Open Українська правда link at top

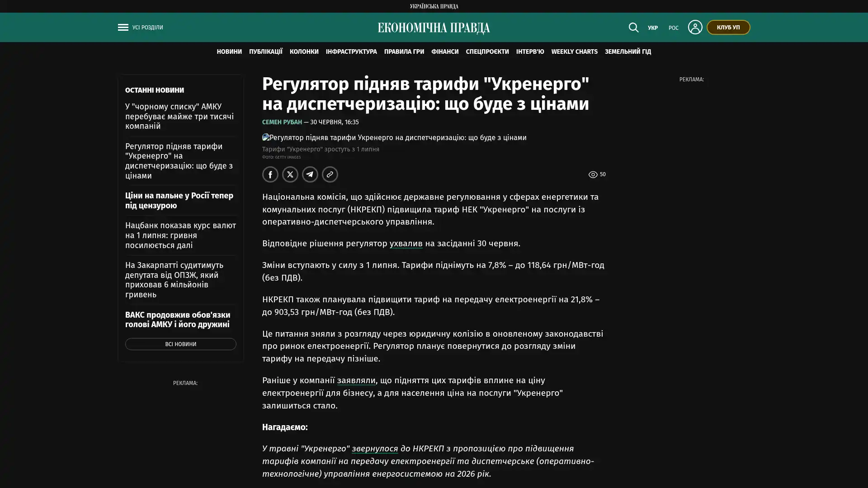pos(434,6)
